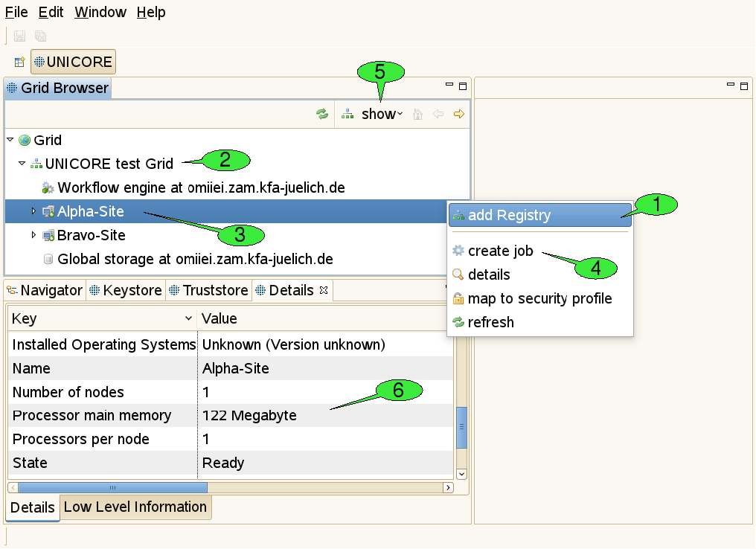Select the Grid globe tree item
756x549 pixels.
pyautogui.click(x=40, y=141)
